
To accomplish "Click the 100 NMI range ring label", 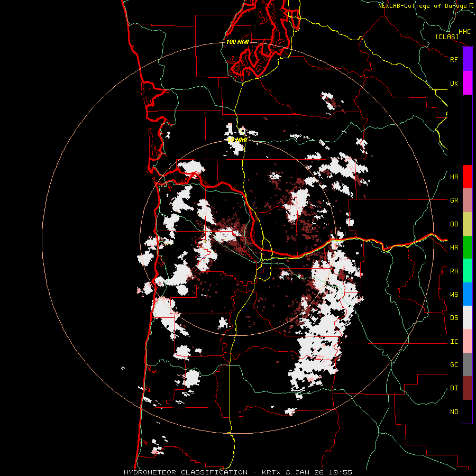I will (x=237, y=42).
